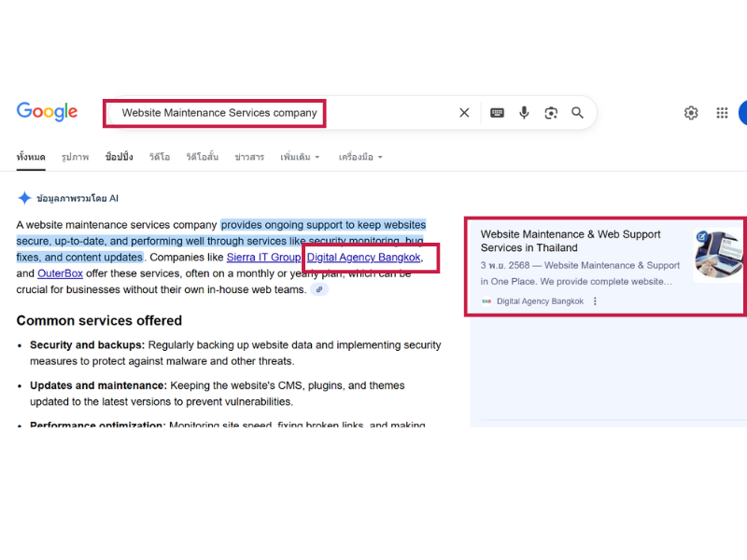Click the Google logo

click(47, 112)
